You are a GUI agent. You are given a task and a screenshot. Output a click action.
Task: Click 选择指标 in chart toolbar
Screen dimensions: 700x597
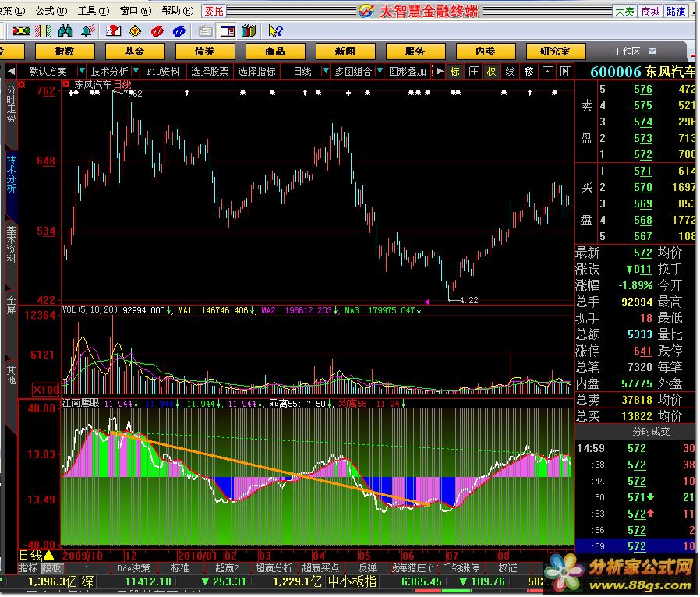256,72
